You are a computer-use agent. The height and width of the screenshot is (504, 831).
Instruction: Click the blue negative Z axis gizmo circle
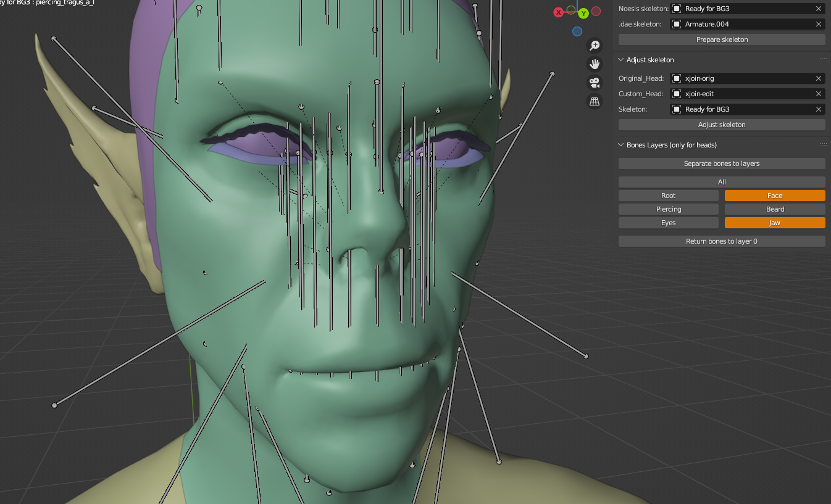[x=577, y=31]
